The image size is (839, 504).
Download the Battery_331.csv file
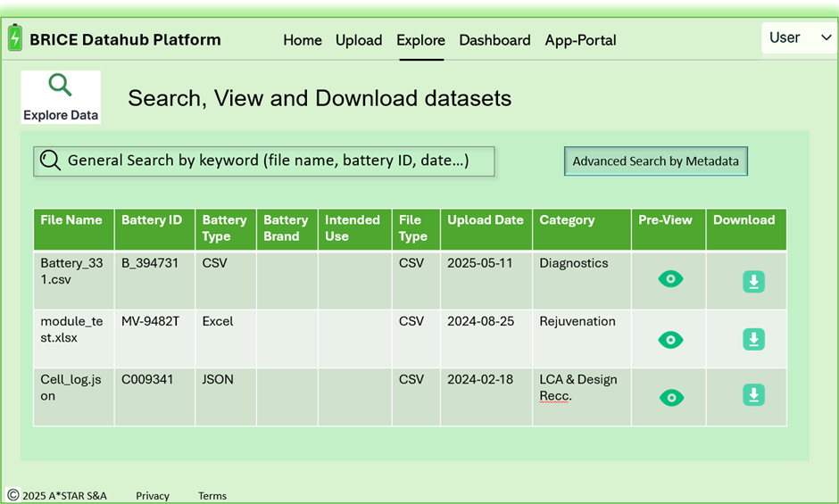click(x=753, y=281)
